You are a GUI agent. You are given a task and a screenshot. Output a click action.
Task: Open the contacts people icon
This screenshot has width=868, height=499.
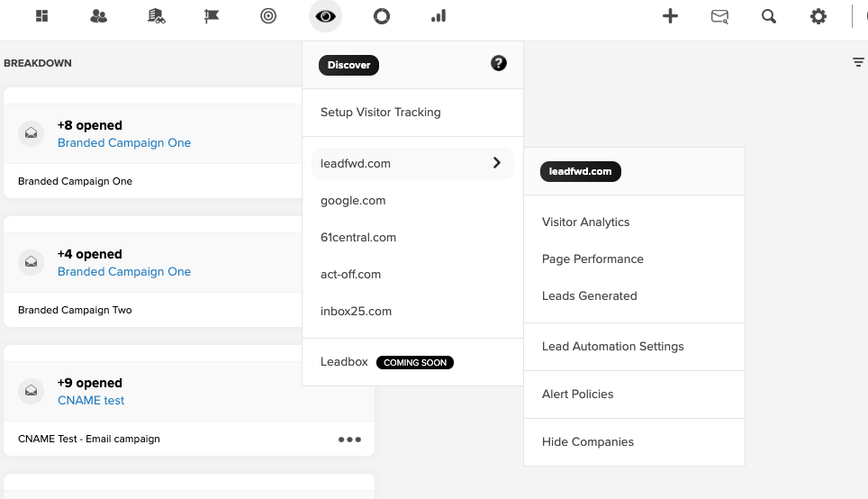98,16
